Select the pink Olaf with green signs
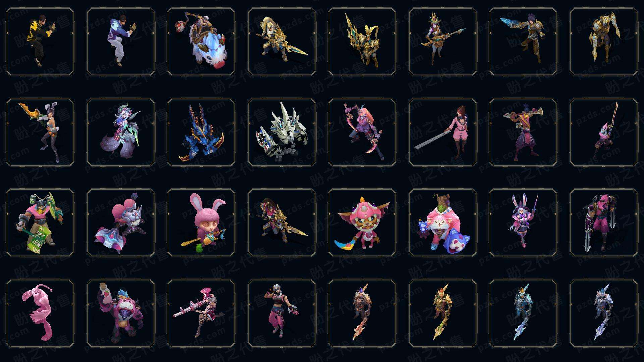644x362 pixels. [x=40, y=223]
